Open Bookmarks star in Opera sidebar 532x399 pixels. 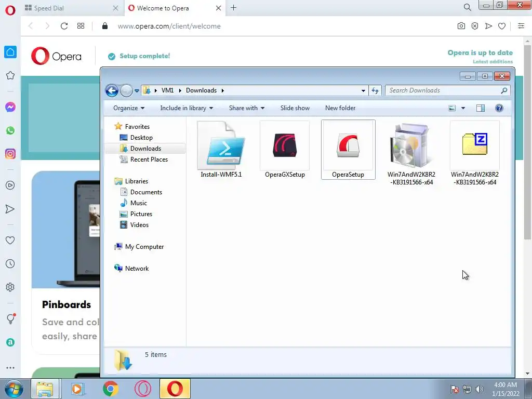(10, 75)
